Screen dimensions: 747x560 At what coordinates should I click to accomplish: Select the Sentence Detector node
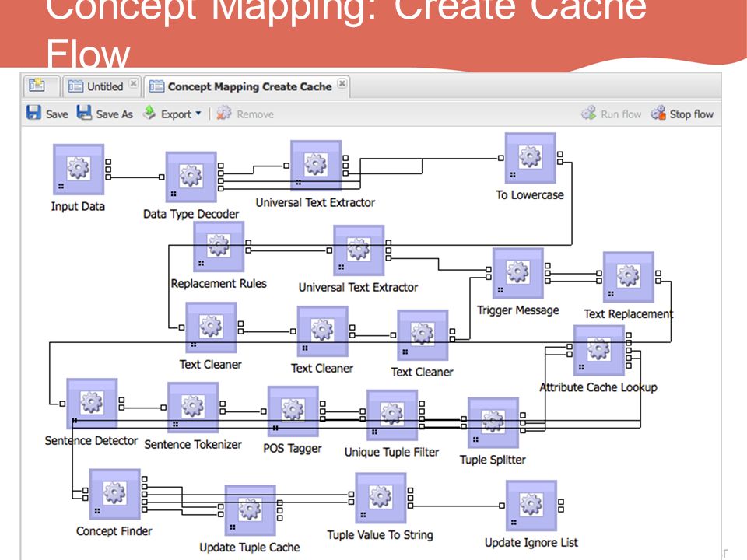tap(92, 404)
